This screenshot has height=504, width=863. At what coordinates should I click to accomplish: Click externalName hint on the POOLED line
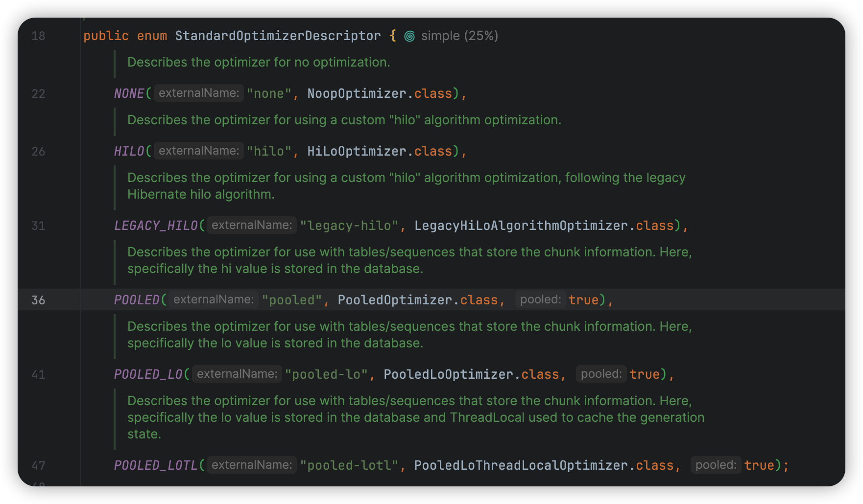point(214,299)
